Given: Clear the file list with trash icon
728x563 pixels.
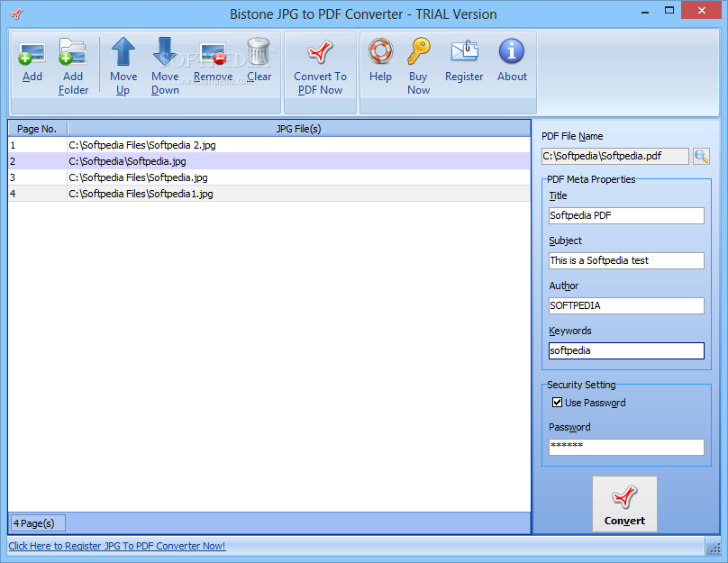Looking at the screenshot, I should pos(259,59).
